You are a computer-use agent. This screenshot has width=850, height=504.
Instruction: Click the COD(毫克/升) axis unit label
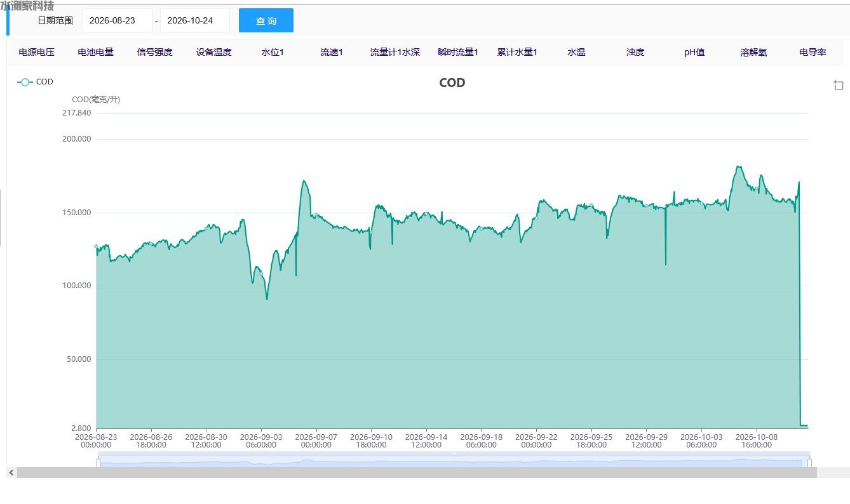point(96,100)
